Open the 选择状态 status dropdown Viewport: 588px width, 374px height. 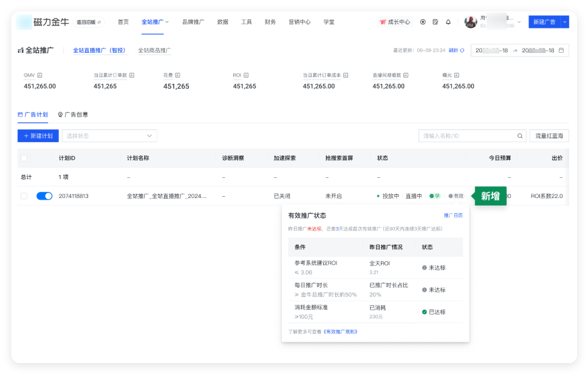click(x=109, y=135)
